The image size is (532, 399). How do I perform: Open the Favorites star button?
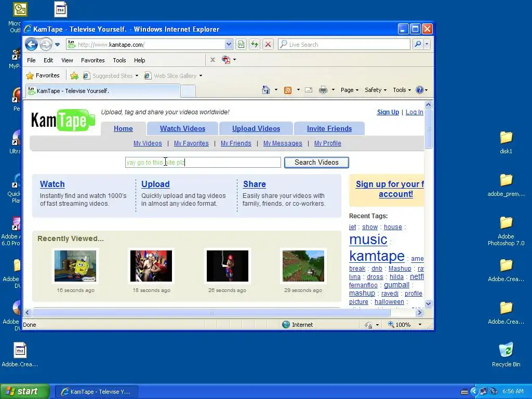[x=43, y=75]
